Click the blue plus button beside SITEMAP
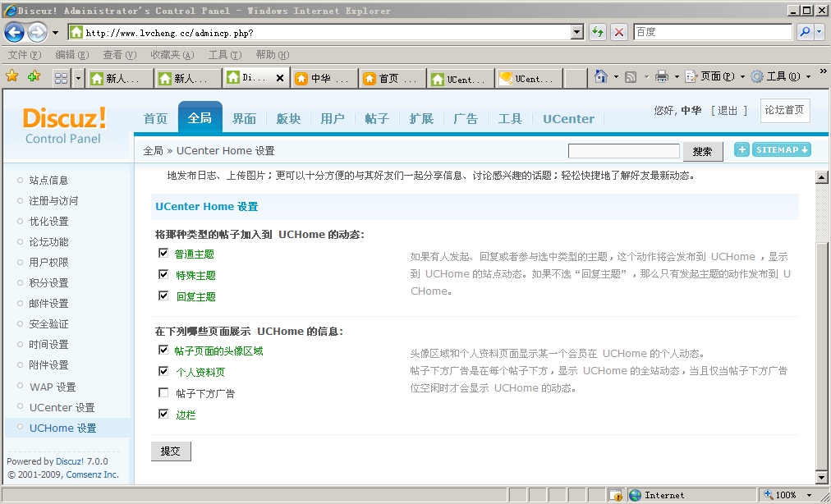This screenshot has width=831, height=504. coord(741,149)
